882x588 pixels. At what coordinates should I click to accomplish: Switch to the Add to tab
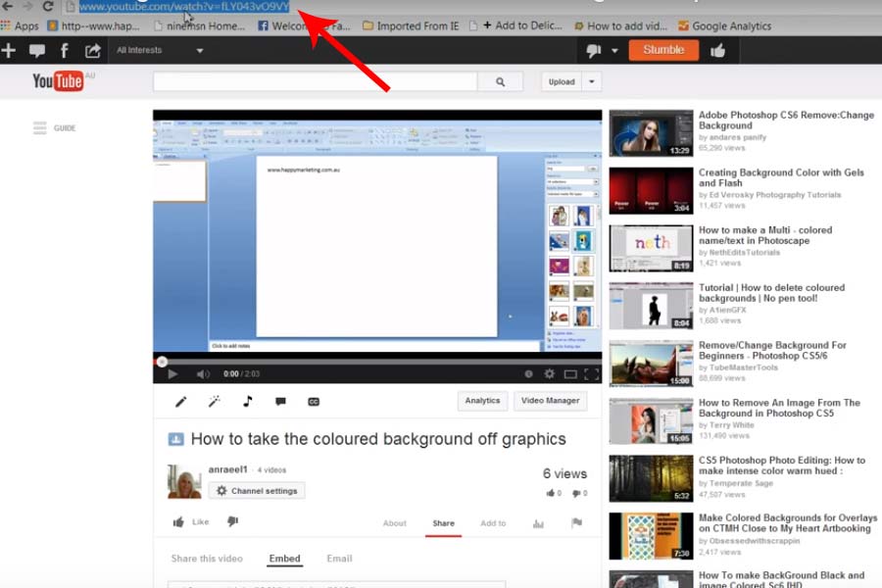(493, 523)
